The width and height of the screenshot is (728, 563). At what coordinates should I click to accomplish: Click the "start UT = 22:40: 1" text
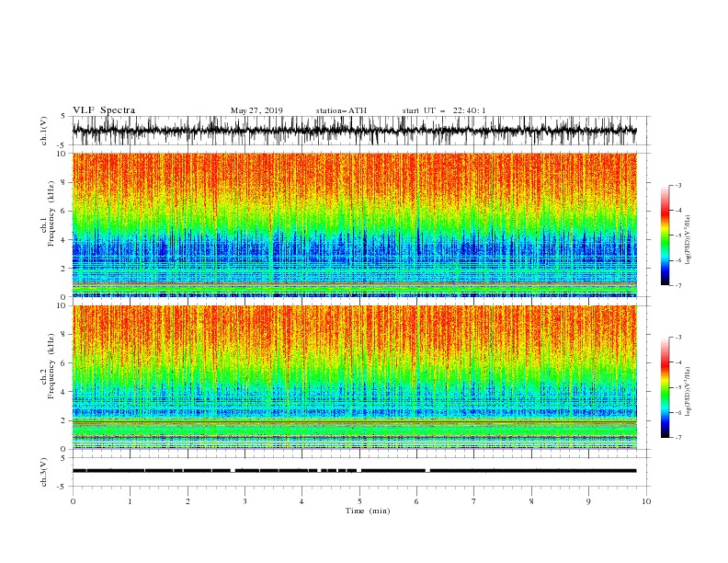[x=444, y=110]
